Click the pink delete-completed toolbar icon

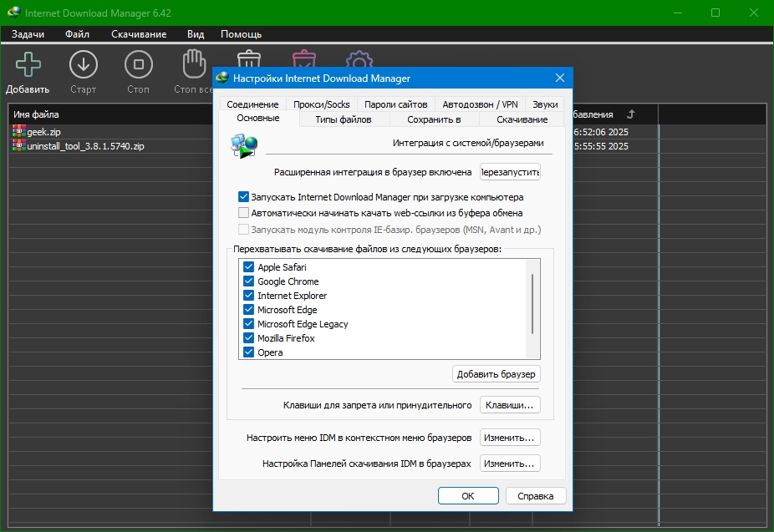[304, 58]
